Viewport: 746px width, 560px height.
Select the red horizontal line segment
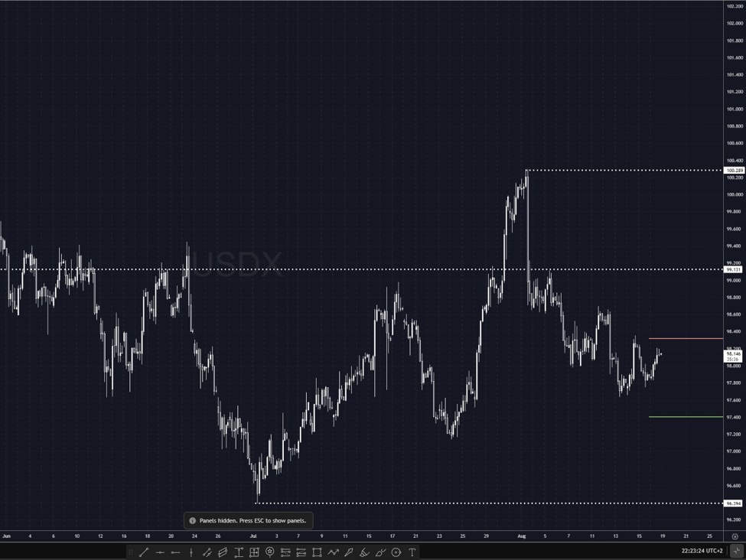pos(685,338)
